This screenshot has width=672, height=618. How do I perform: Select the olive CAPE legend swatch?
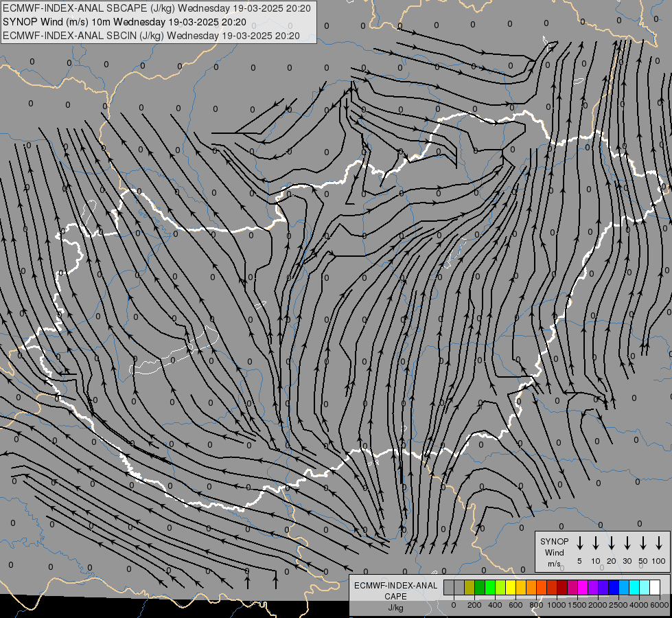(x=470, y=587)
